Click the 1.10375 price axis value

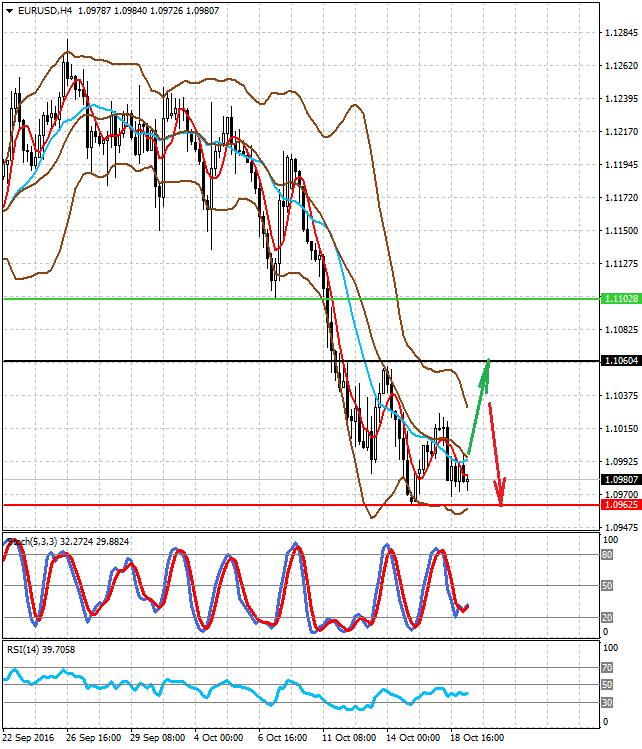coord(621,396)
